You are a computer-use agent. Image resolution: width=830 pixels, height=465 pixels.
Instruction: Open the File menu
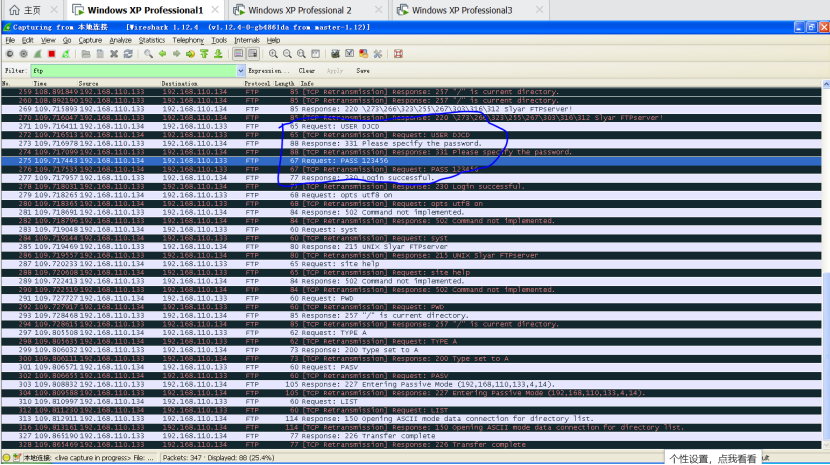10,40
